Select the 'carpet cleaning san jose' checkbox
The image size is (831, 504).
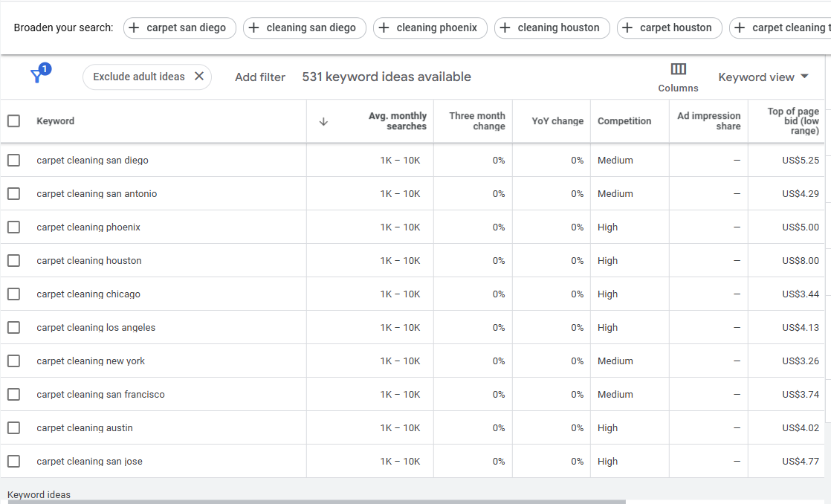(13, 462)
